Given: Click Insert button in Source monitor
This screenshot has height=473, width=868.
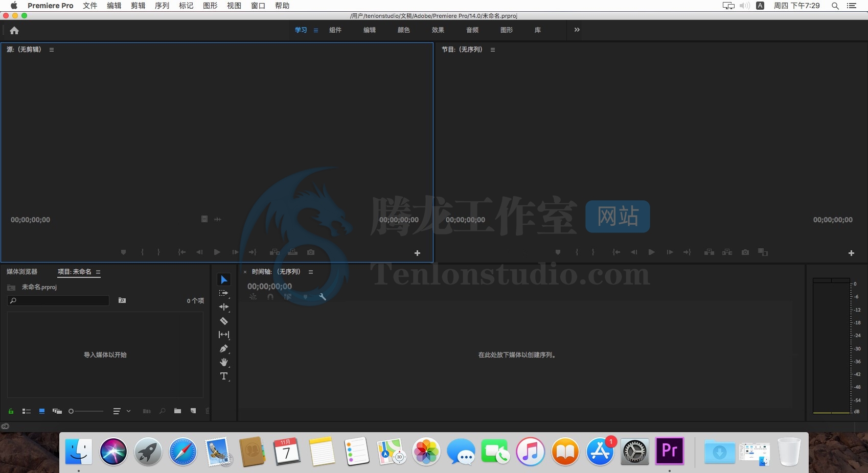Looking at the screenshot, I should click(275, 252).
